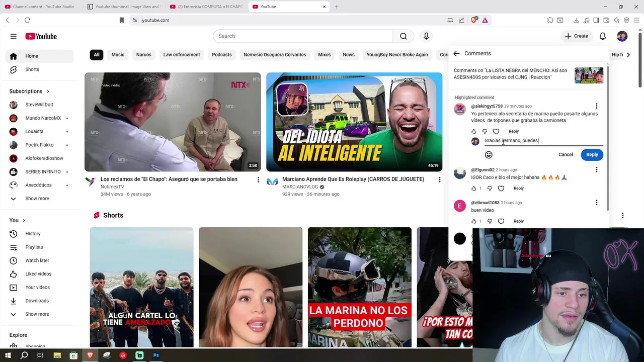Open more actions for Marciano video
The width and height of the screenshot is (644, 362).
pyautogui.click(x=439, y=180)
